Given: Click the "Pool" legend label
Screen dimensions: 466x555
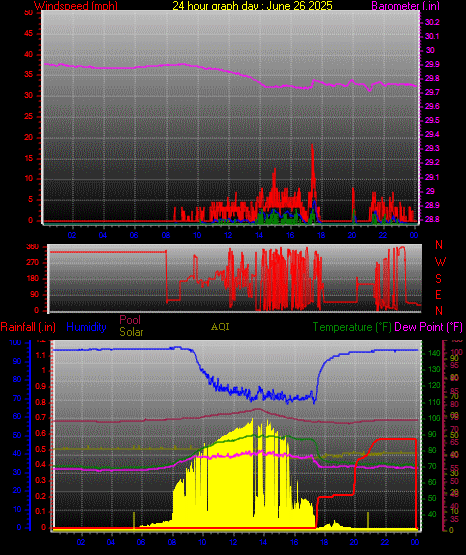Looking at the screenshot, I should pyautogui.click(x=130, y=320).
